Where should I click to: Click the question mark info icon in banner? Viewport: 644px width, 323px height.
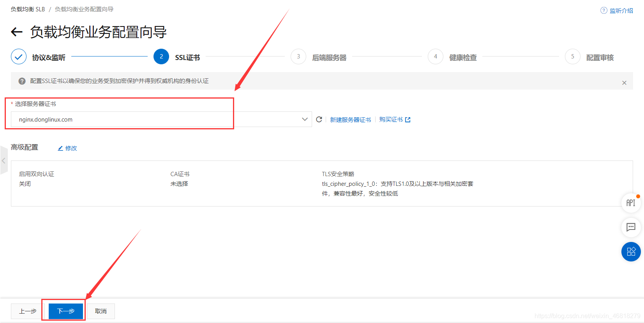pyautogui.click(x=22, y=81)
